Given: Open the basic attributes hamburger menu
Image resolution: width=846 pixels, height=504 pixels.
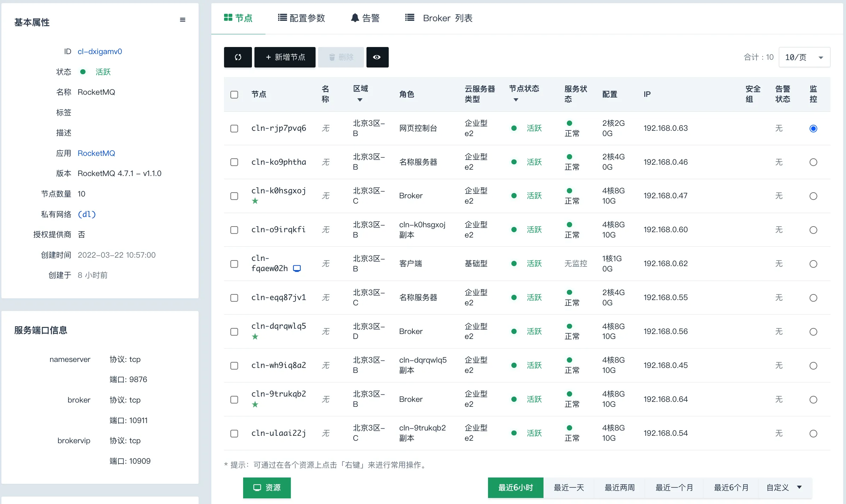Looking at the screenshot, I should (183, 20).
